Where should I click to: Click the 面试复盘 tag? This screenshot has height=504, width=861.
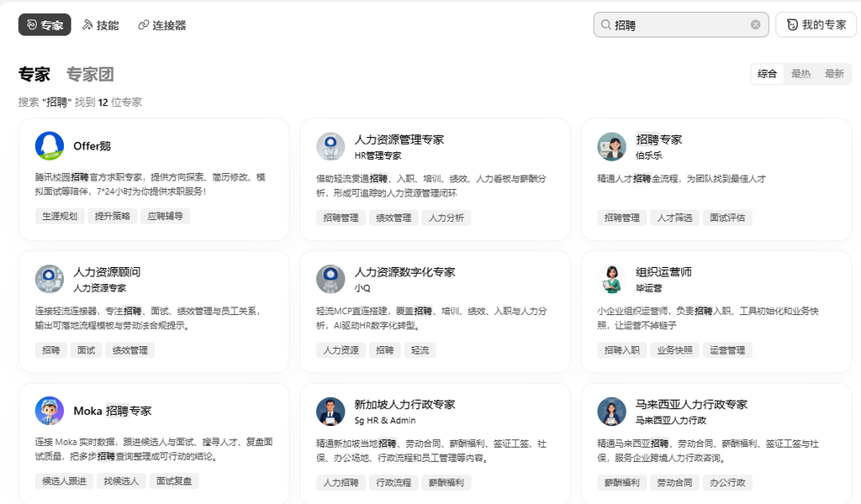coord(174,481)
